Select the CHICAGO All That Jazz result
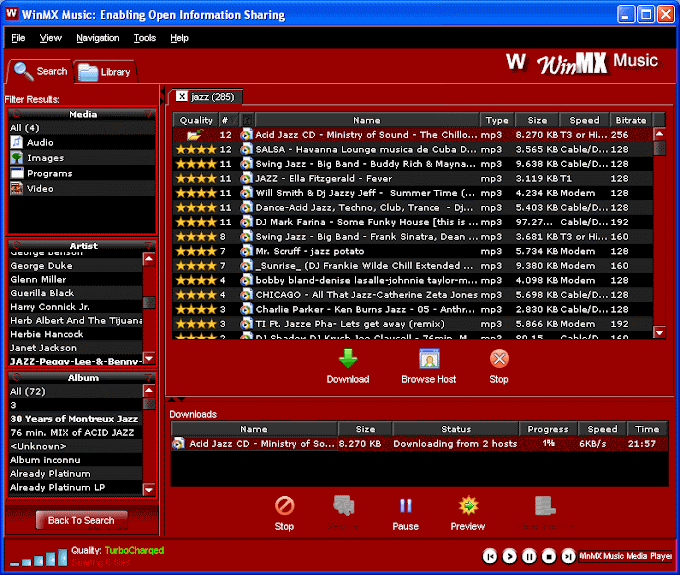 [413, 295]
